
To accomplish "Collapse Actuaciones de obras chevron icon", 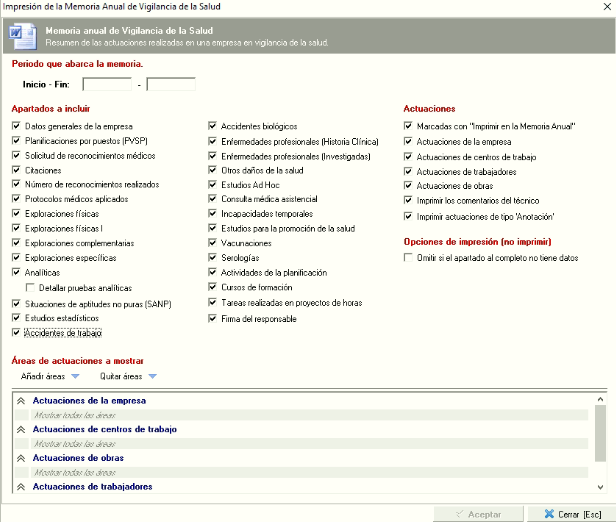I will click(x=21, y=459).
